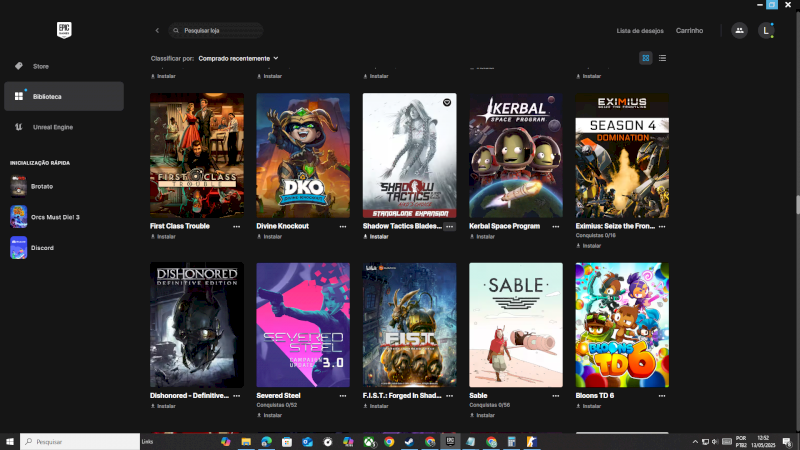Click the library vertical scrollbar

797,204
